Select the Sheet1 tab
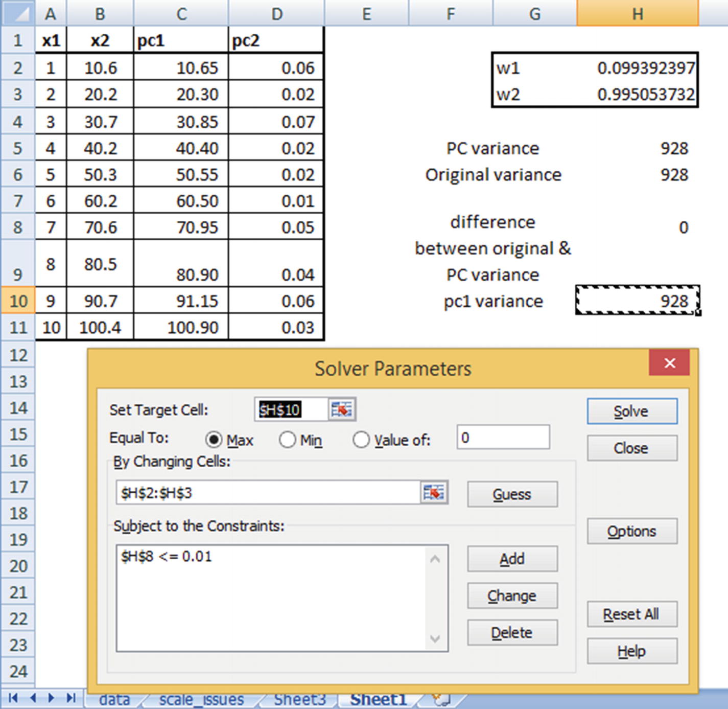 pos(379,699)
